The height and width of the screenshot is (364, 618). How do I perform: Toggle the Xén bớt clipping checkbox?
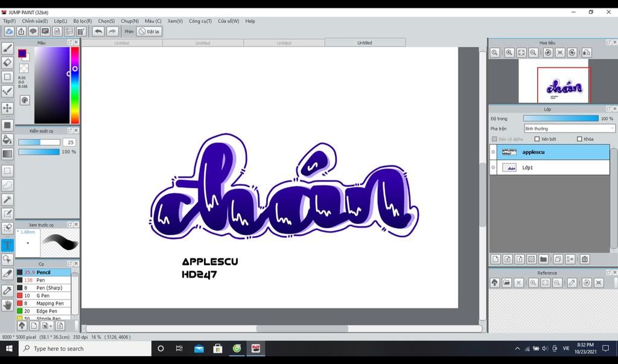tap(537, 139)
